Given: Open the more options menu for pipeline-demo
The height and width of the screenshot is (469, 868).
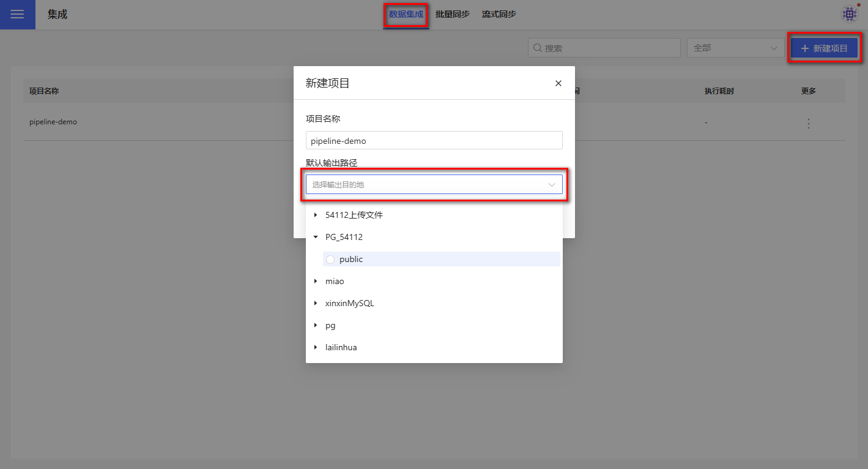Looking at the screenshot, I should point(808,123).
